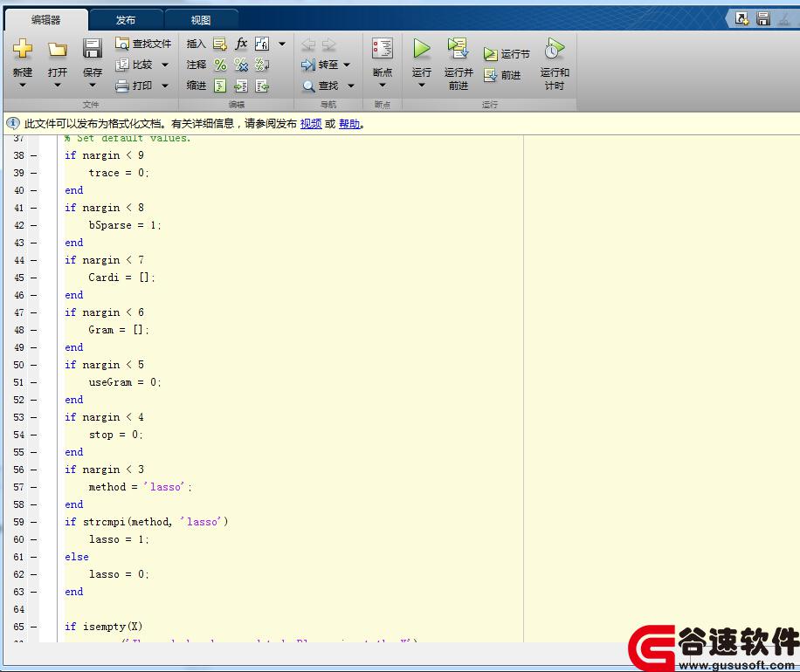
Task: Click code line "bSparse = 1;"
Action: [x=125, y=225]
